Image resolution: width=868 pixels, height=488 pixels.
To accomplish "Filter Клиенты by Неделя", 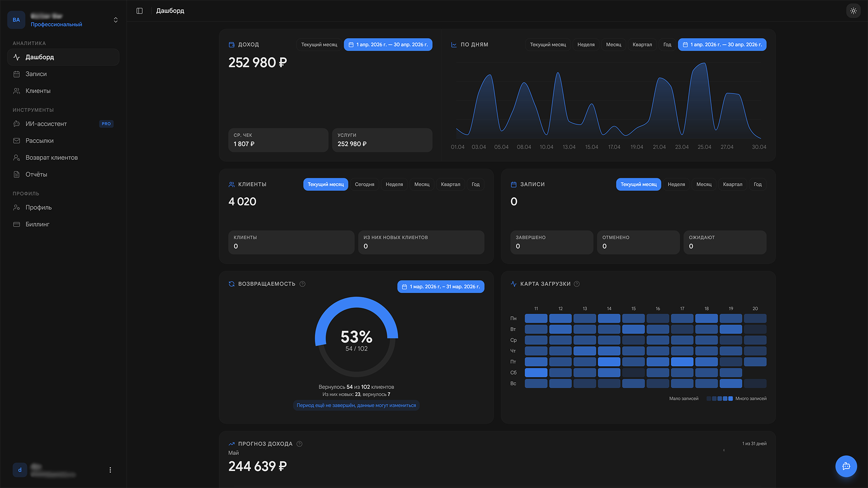I will click(x=394, y=184).
